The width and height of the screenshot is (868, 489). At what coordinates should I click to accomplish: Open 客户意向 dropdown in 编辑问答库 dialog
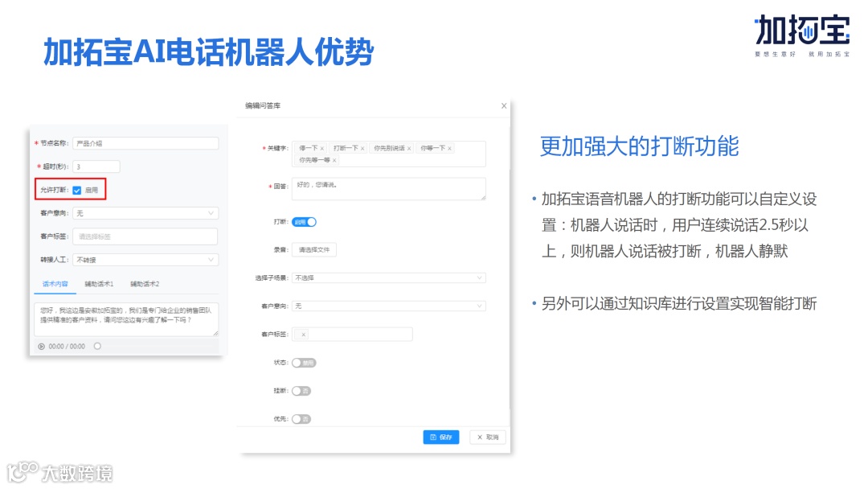click(389, 306)
